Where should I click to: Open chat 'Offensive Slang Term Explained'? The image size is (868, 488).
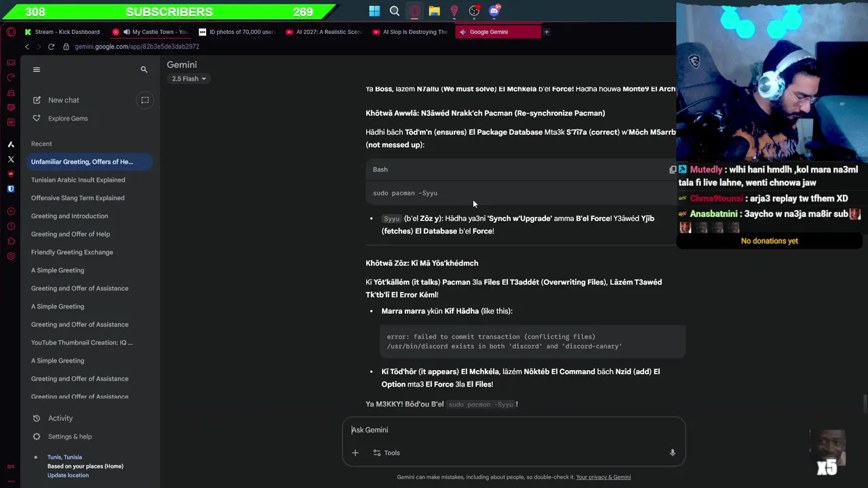click(77, 198)
